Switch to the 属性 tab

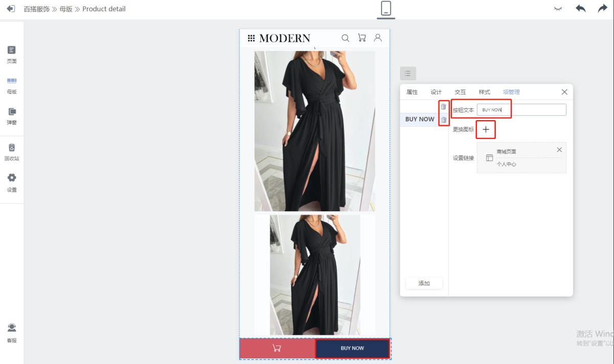pyautogui.click(x=412, y=92)
